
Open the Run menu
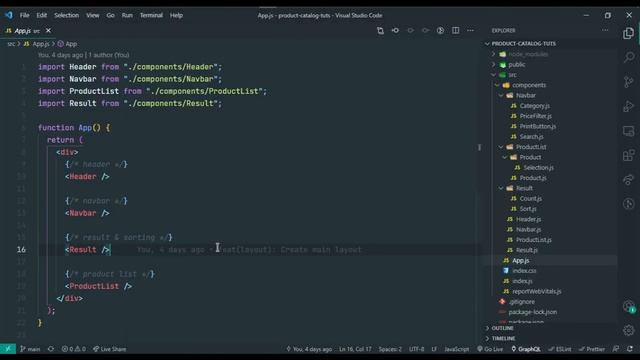[127, 15]
